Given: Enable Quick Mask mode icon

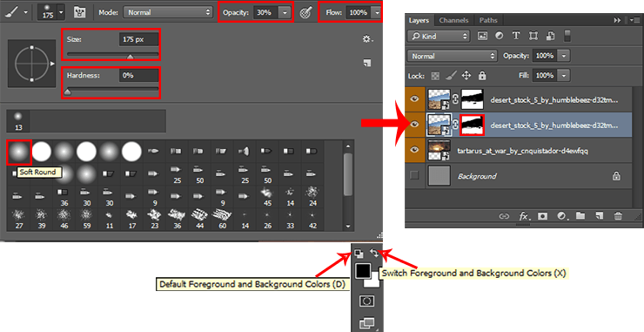Looking at the screenshot, I should point(366,302).
